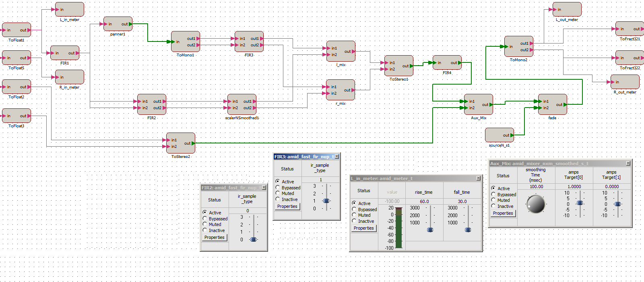The width and height of the screenshot is (644, 282).
Task: Select the l_mix mixer block
Action: tap(341, 51)
